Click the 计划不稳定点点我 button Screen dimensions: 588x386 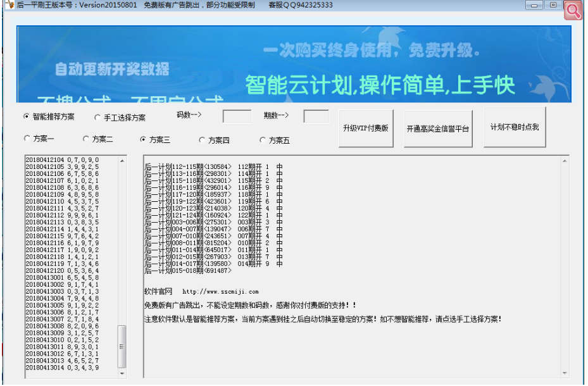[515, 127]
